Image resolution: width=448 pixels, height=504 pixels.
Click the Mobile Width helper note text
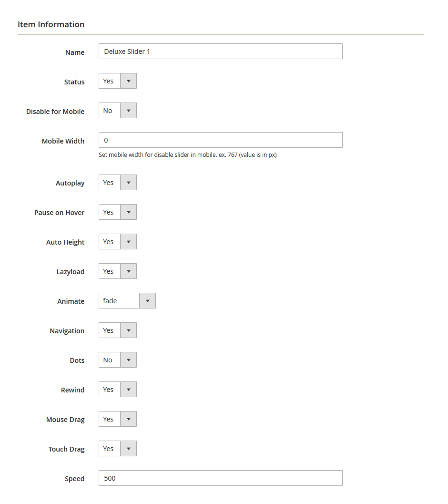(187, 155)
